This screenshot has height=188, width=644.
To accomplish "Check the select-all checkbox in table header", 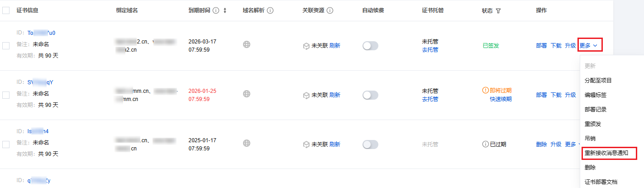I will click(6, 10).
